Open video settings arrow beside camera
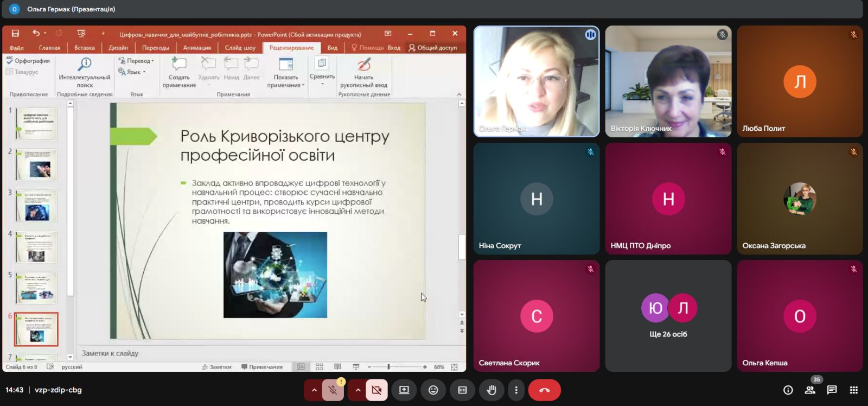The width and height of the screenshot is (868, 406). pyautogui.click(x=358, y=390)
